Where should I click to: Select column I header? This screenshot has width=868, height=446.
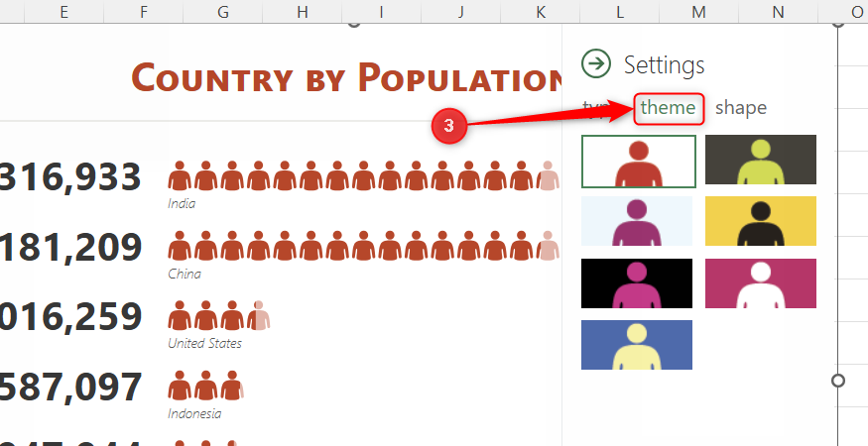[x=381, y=12]
